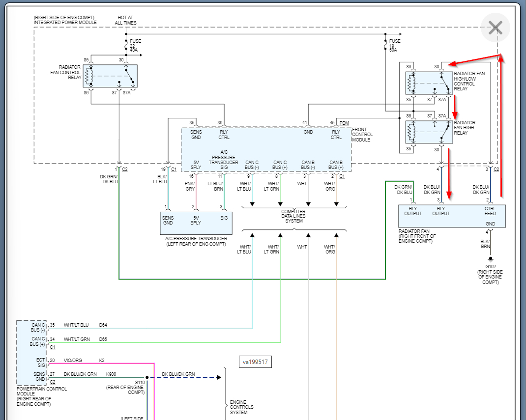
Task: Select the Radiator Fan connector box
Action: [451, 216]
